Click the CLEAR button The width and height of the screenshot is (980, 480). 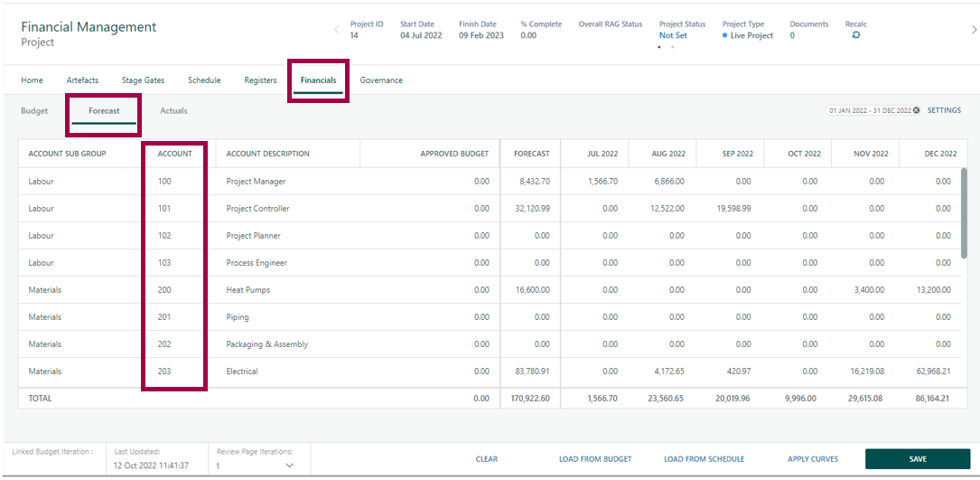(x=487, y=458)
